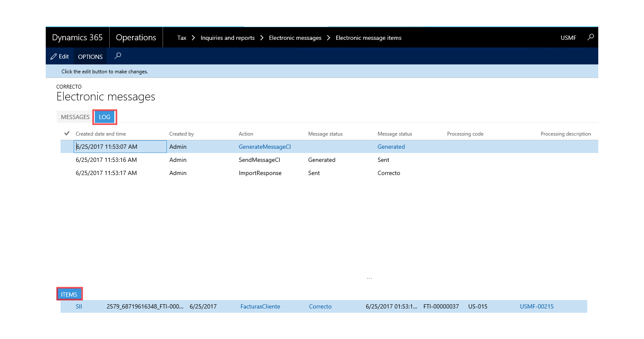The width and height of the screenshot is (644, 339).
Task: Open the FacturasCliente item link
Action: 260,306
